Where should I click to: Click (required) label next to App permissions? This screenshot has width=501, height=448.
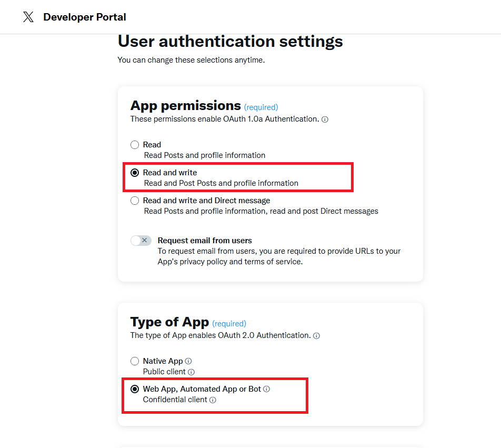pos(261,107)
